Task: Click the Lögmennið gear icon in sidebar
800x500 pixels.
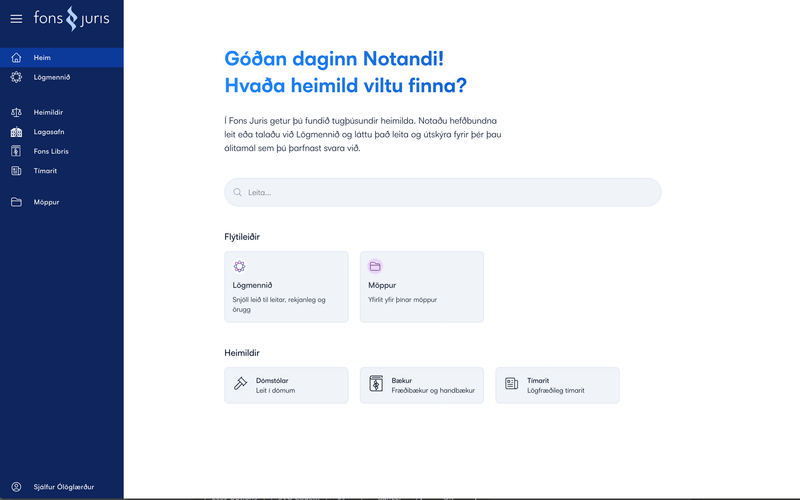Action: [16, 77]
